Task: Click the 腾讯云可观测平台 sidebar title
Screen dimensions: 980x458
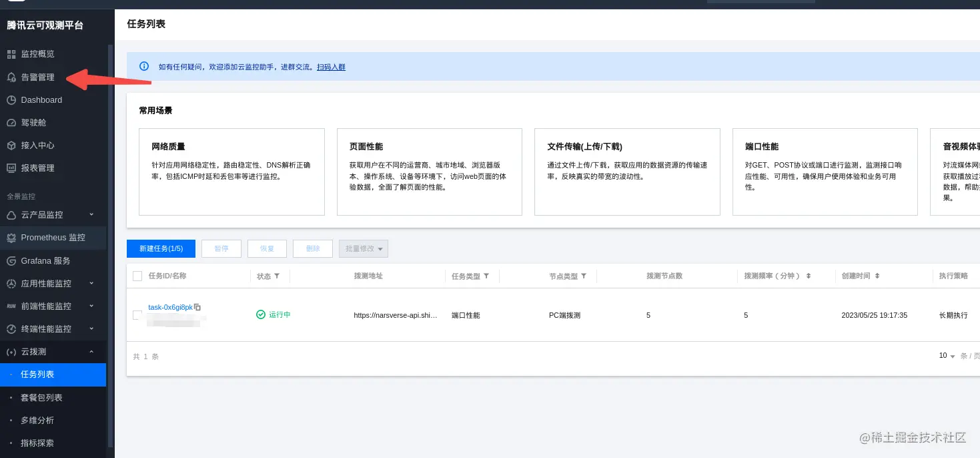Action: [x=45, y=25]
